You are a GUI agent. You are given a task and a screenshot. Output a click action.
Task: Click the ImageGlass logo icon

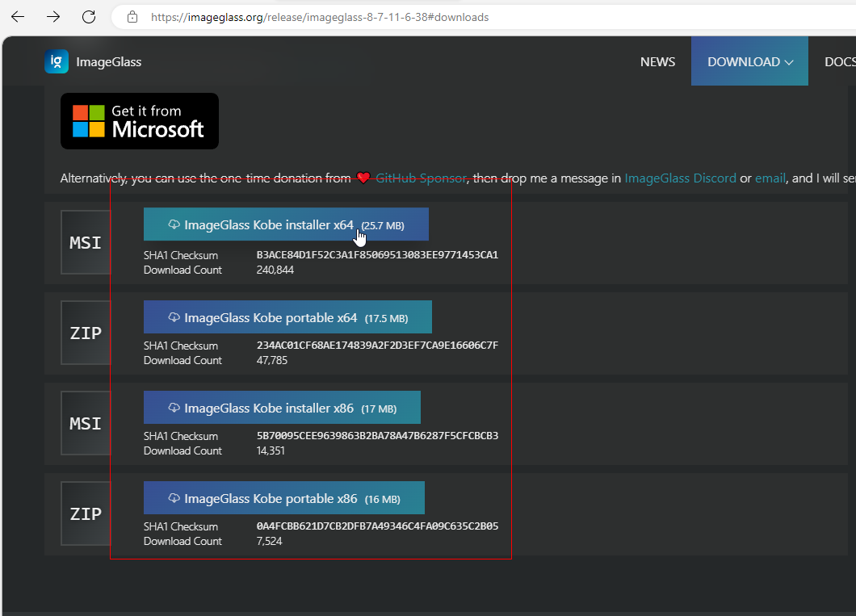coord(57,62)
